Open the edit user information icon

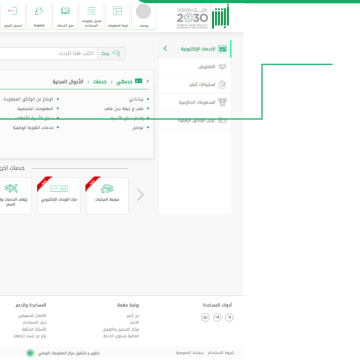pyautogui.click(x=91, y=11)
